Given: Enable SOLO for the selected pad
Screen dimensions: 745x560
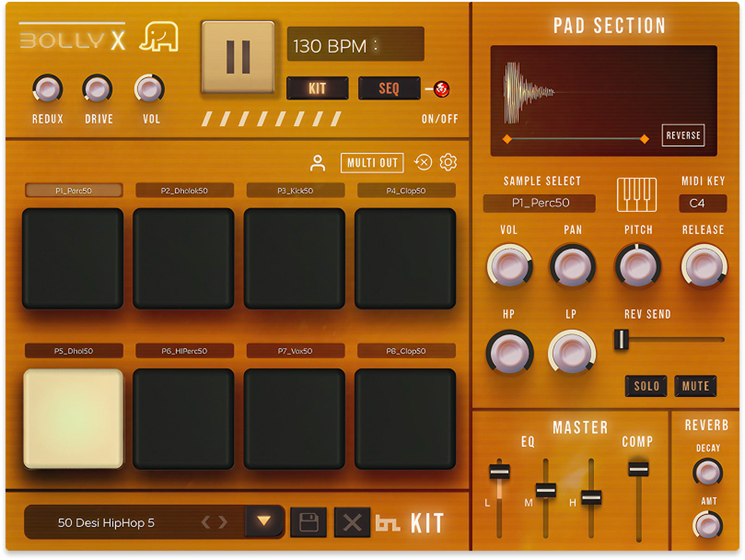Looking at the screenshot, I should coord(646,386).
